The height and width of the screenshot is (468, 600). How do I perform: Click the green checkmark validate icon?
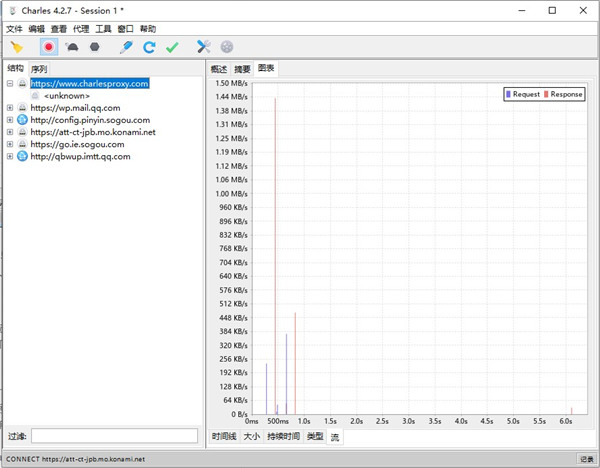point(172,47)
